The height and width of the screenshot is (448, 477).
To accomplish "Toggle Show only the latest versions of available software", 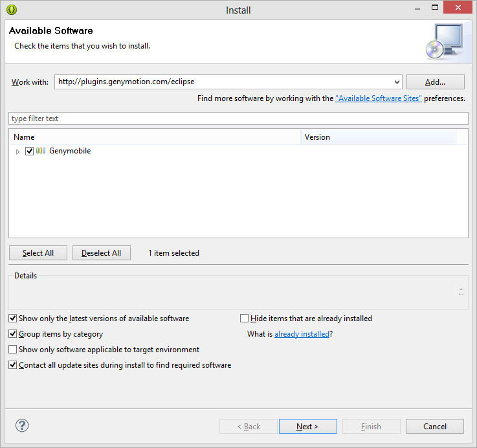I will tap(12, 319).
